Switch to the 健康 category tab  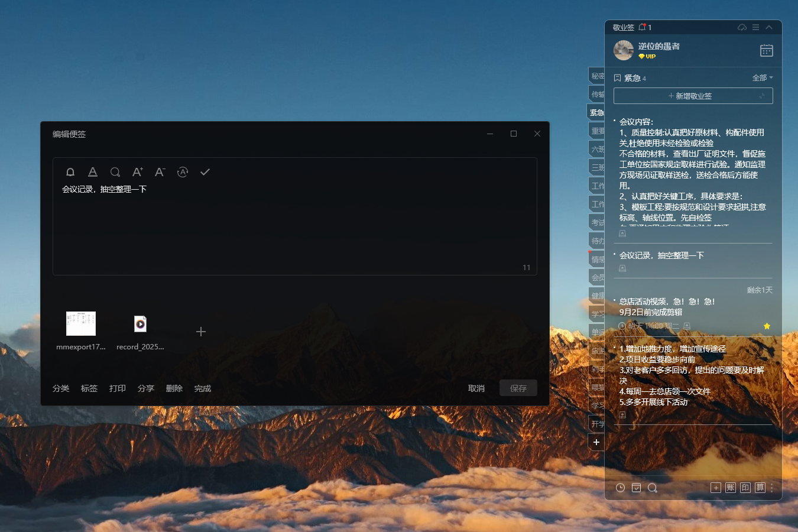click(597, 296)
